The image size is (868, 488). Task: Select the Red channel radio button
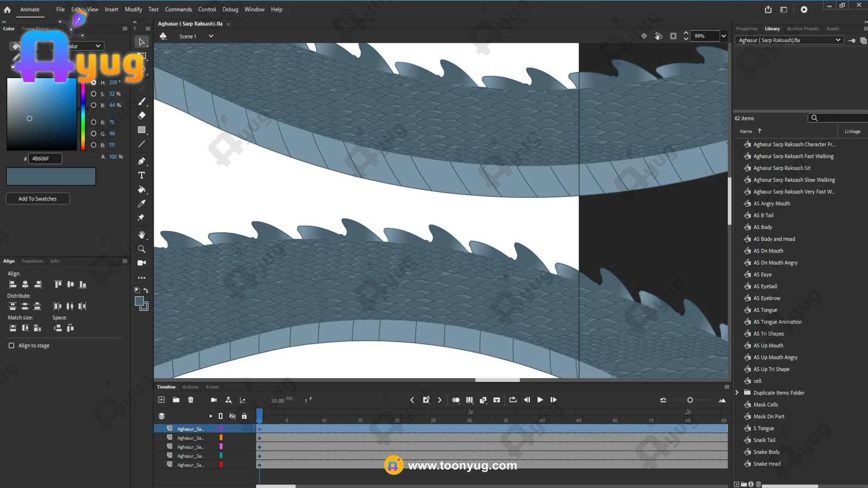94,122
